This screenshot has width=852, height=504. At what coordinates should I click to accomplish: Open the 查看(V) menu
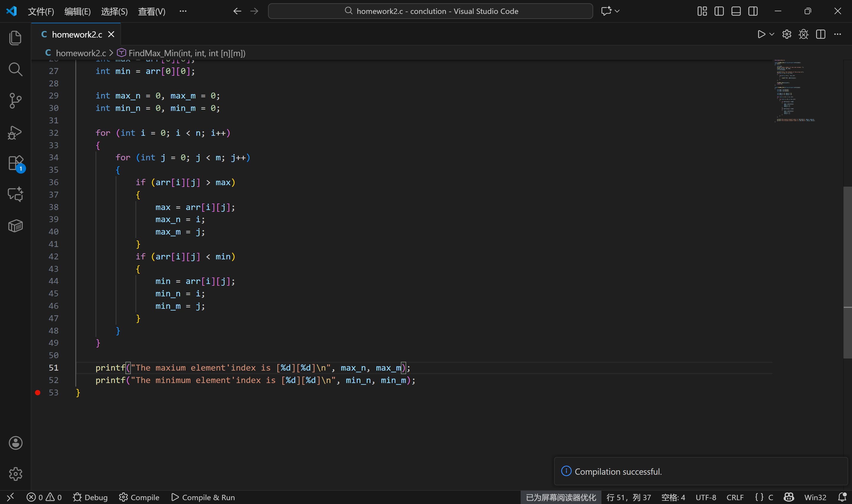(151, 12)
